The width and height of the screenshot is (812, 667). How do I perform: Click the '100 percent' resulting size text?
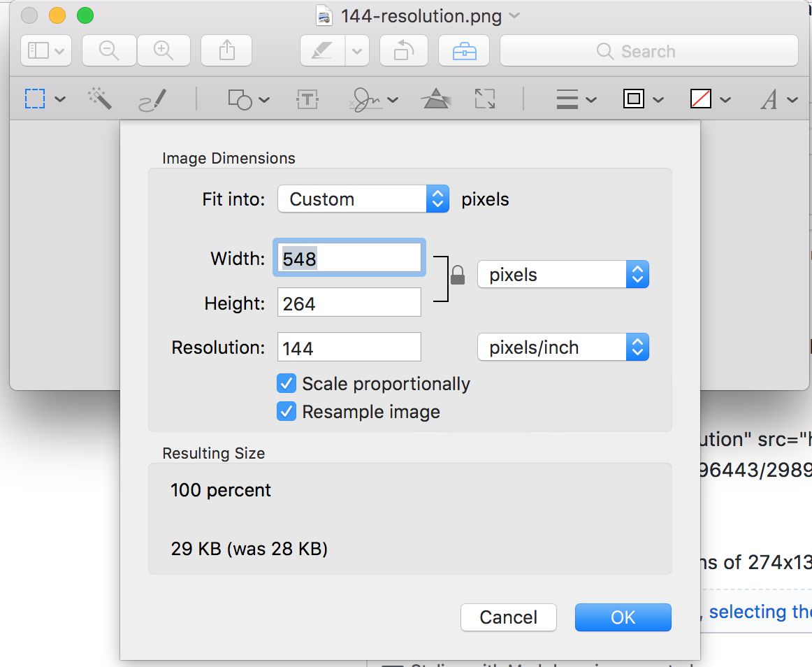coord(221,489)
